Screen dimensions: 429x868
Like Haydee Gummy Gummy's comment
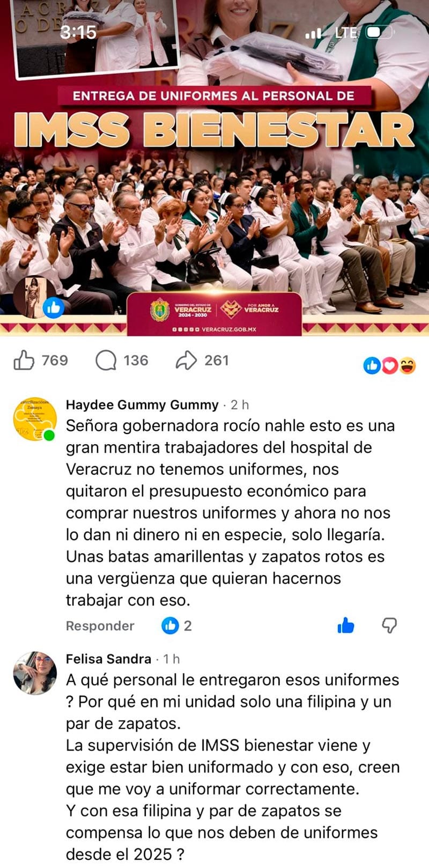[346, 626]
